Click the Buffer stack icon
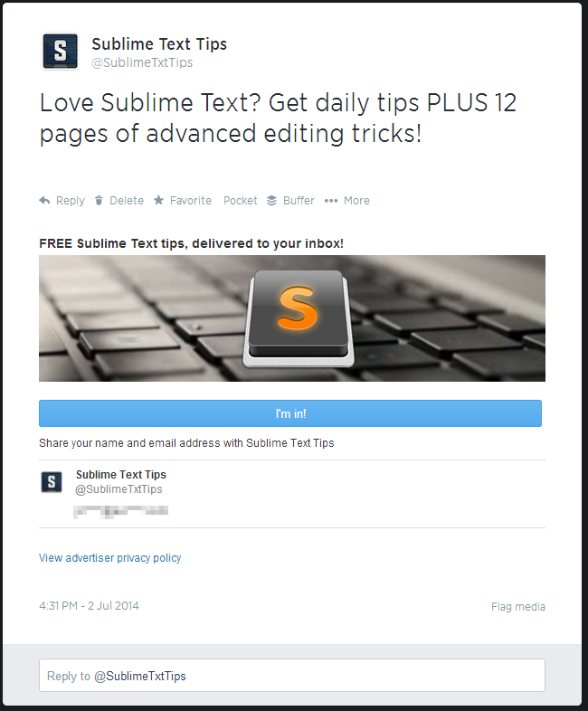The image size is (588, 711). [x=271, y=201]
